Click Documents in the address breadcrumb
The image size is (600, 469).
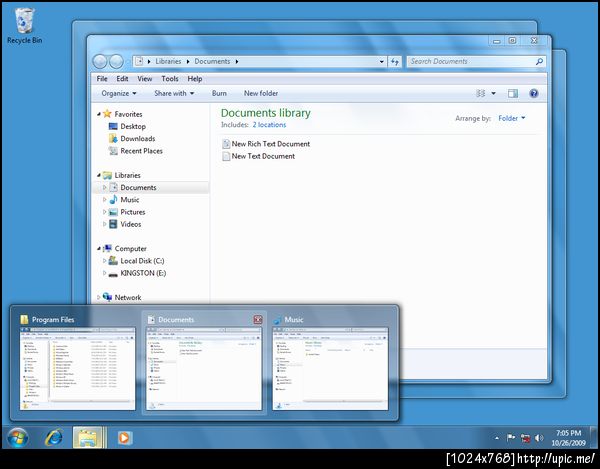coord(212,61)
